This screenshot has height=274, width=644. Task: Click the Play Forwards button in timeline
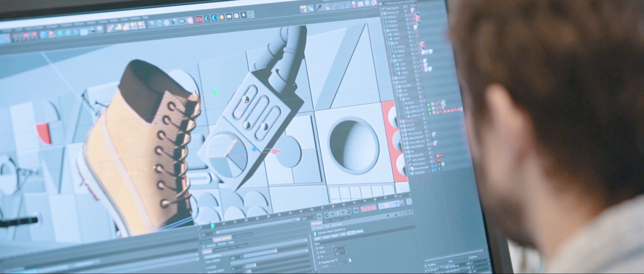click(x=337, y=214)
